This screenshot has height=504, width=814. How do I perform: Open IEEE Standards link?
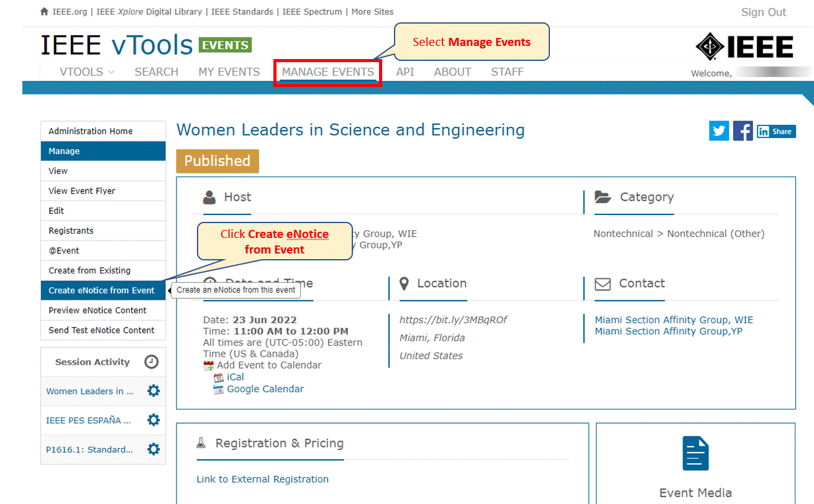point(242,12)
